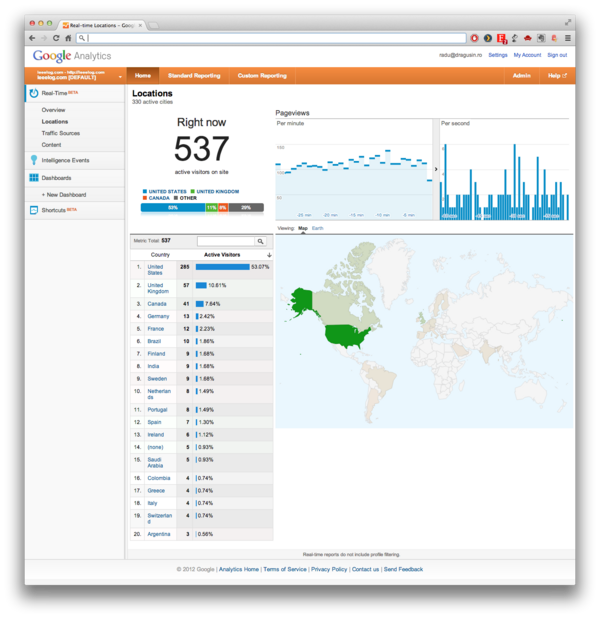Image resolution: width=600 pixels, height=619 pixels.
Task: Switch map view to Earth
Action: [317, 228]
